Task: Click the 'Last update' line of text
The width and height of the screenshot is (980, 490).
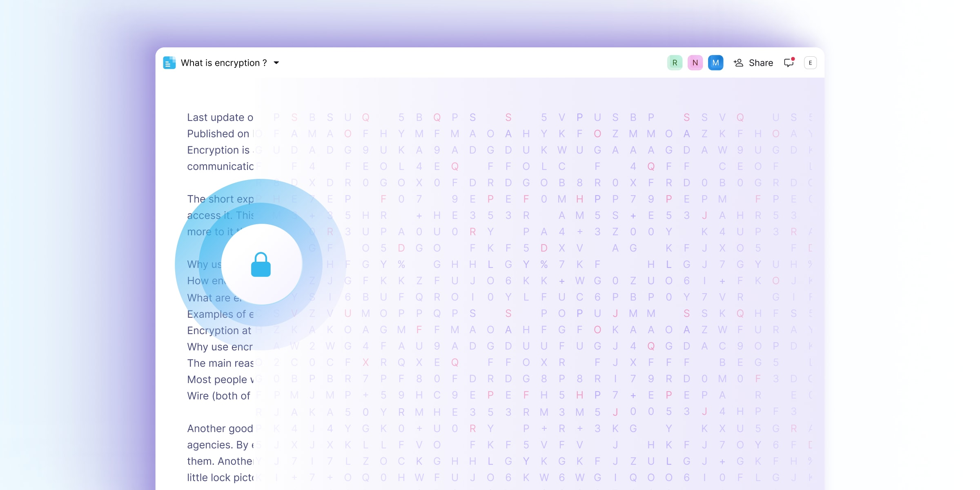Action: 220,118
